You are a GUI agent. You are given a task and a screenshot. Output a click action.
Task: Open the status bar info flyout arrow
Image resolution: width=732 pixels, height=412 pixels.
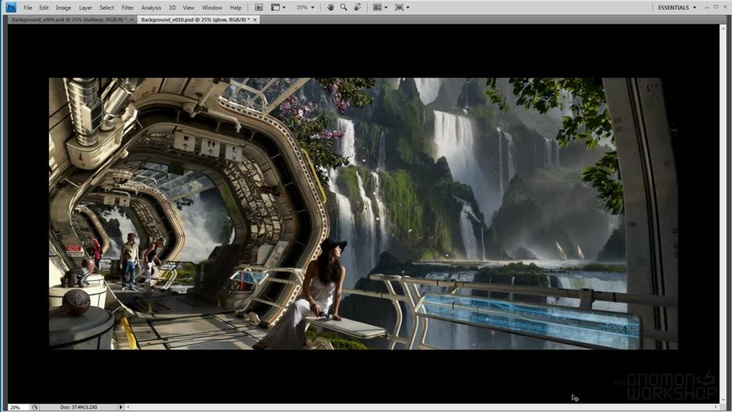pos(121,407)
